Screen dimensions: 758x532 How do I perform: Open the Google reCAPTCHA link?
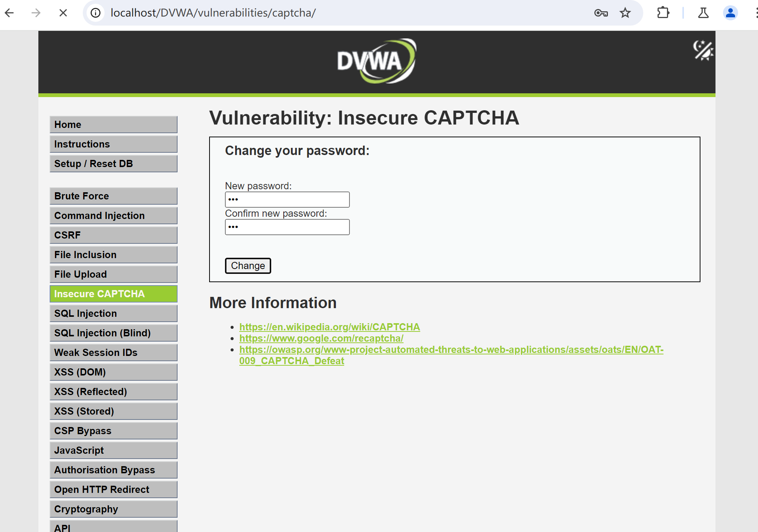(x=321, y=338)
